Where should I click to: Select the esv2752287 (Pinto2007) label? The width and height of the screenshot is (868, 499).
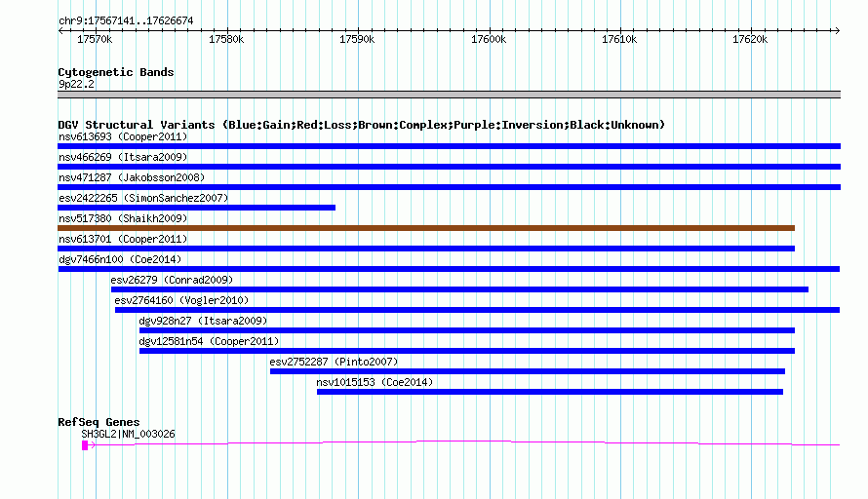[x=334, y=362]
